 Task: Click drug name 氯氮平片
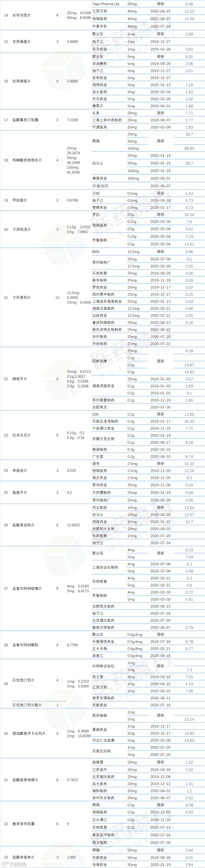click(x=20, y=493)
